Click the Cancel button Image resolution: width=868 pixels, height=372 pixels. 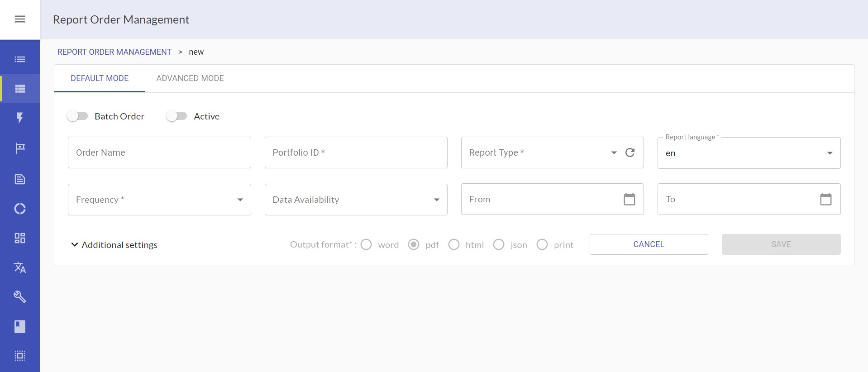(649, 244)
